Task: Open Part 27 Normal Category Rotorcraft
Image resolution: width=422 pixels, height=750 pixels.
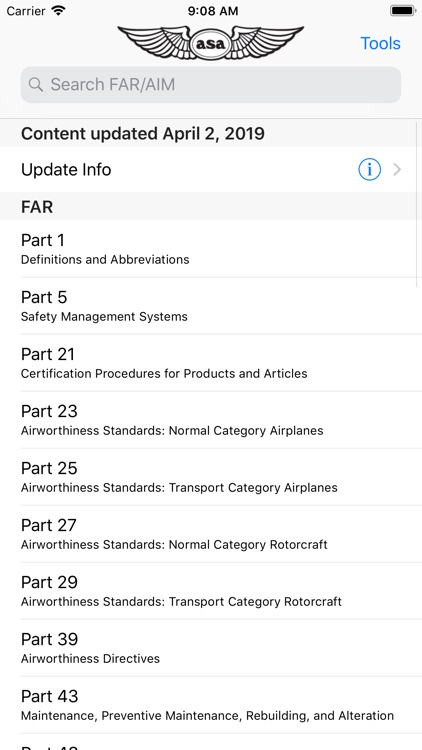Action: click(x=211, y=533)
